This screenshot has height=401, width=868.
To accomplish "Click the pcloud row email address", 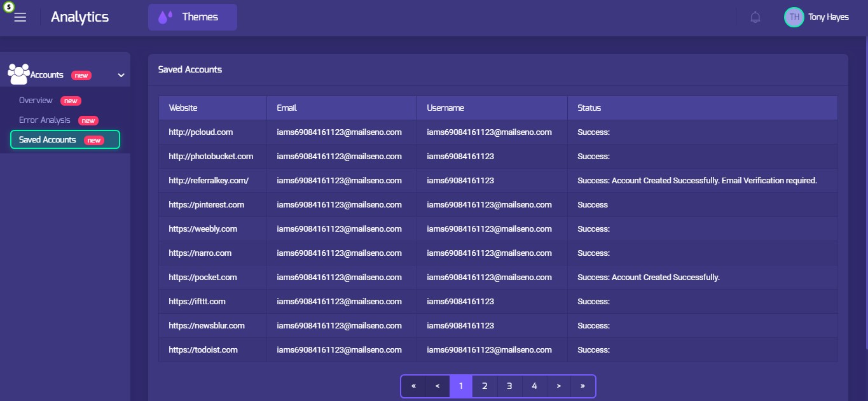I will pyautogui.click(x=339, y=132).
